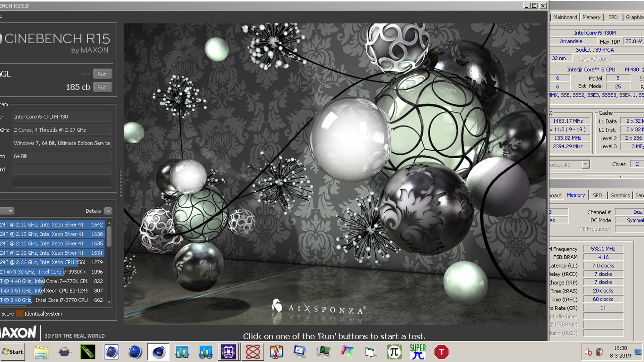
Task: Open the framed blue sphere taskbar icon
Action: (111, 352)
